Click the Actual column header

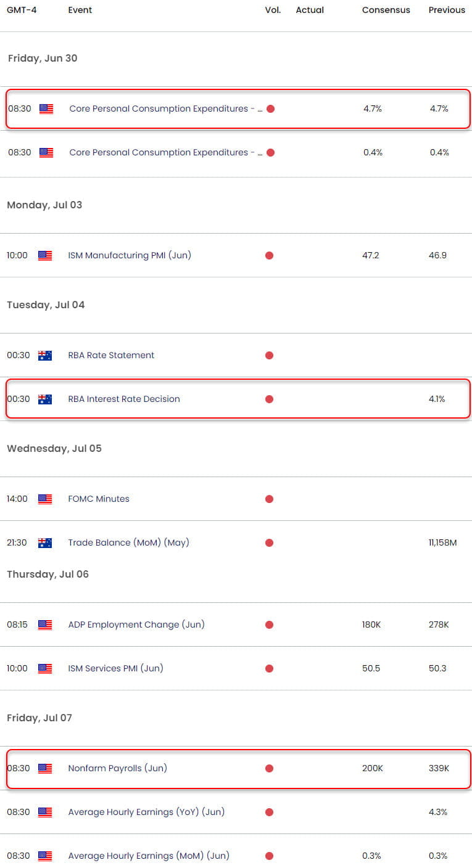tap(310, 10)
